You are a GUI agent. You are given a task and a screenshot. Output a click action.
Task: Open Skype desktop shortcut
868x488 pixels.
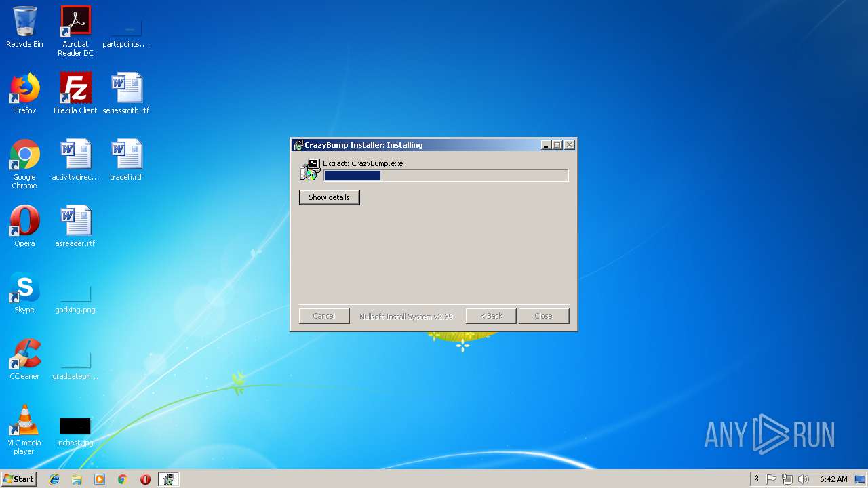pos(24,293)
